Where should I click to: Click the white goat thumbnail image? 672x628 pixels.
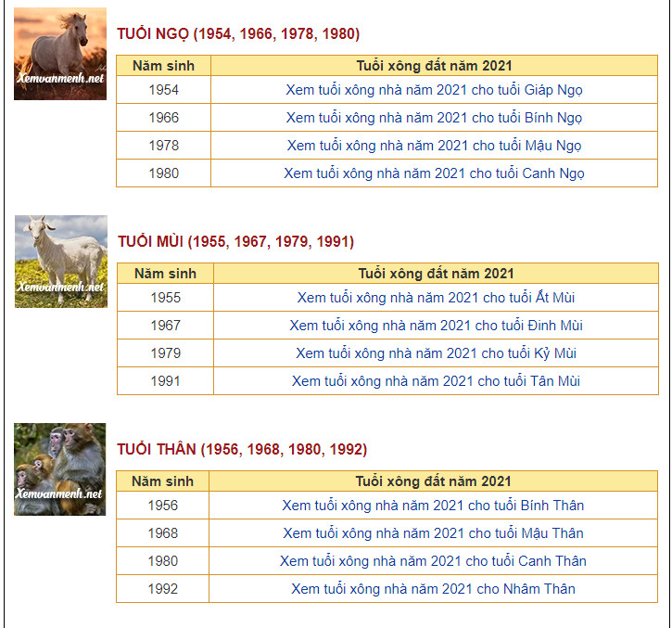[x=60, y=262]
